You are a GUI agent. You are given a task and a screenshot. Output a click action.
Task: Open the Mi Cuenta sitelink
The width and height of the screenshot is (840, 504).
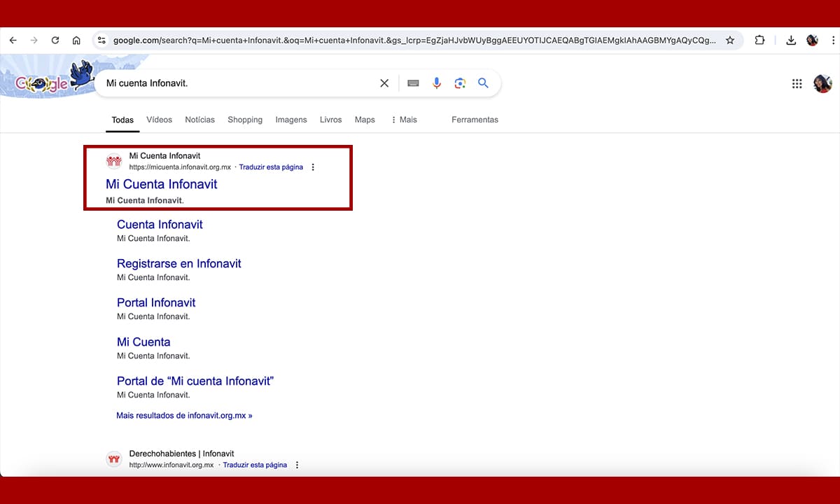pos(143,342)
